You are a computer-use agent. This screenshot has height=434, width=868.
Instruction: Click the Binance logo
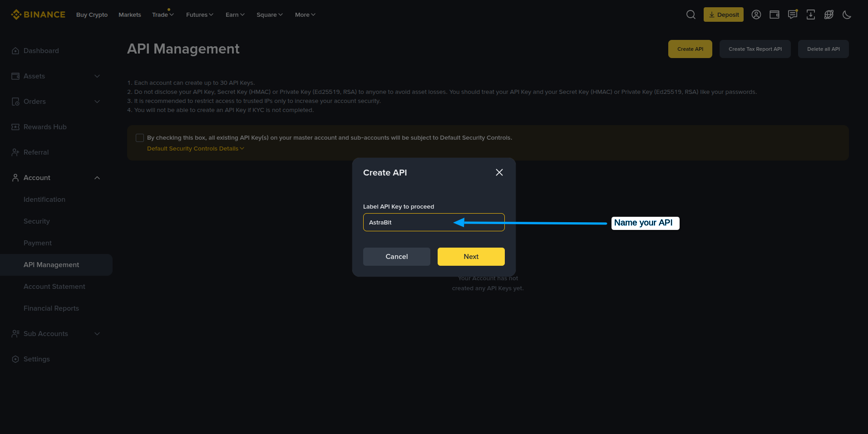point(38,15)
